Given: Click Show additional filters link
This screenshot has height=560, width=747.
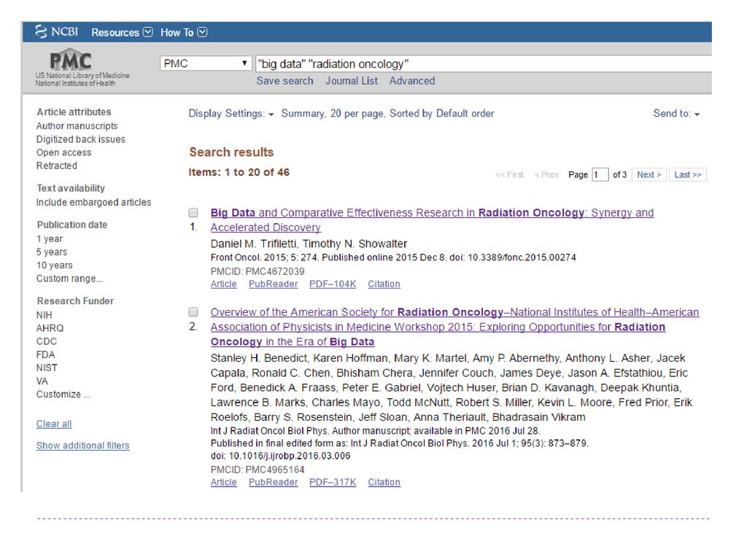Looking at the screenshot, I should tap(83, 446).
